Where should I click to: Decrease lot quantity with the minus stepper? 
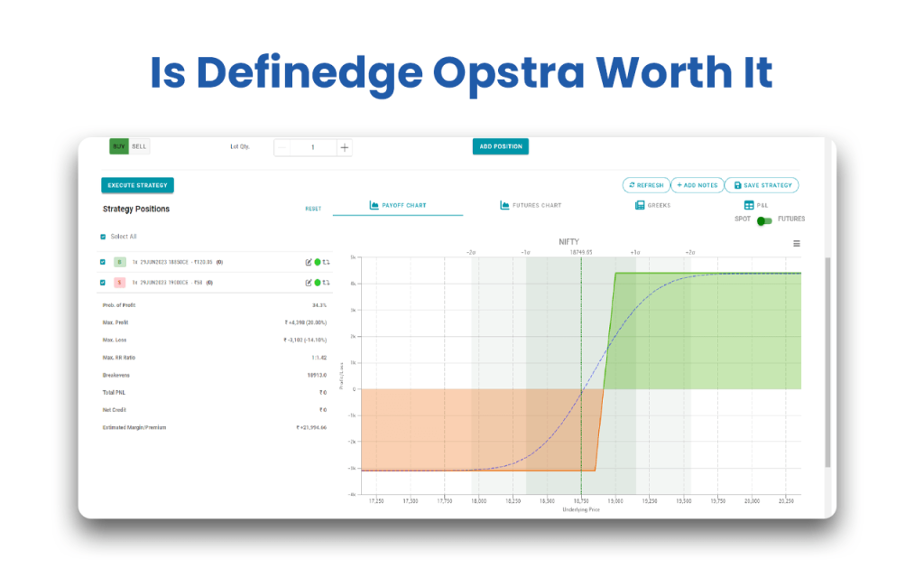pos(282,146)
